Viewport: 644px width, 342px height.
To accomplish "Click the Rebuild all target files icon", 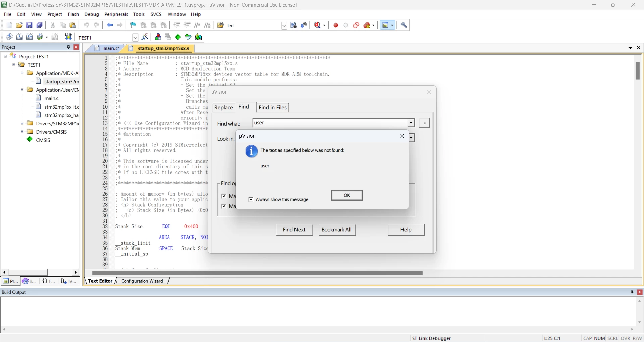I will tap(30, 37).
